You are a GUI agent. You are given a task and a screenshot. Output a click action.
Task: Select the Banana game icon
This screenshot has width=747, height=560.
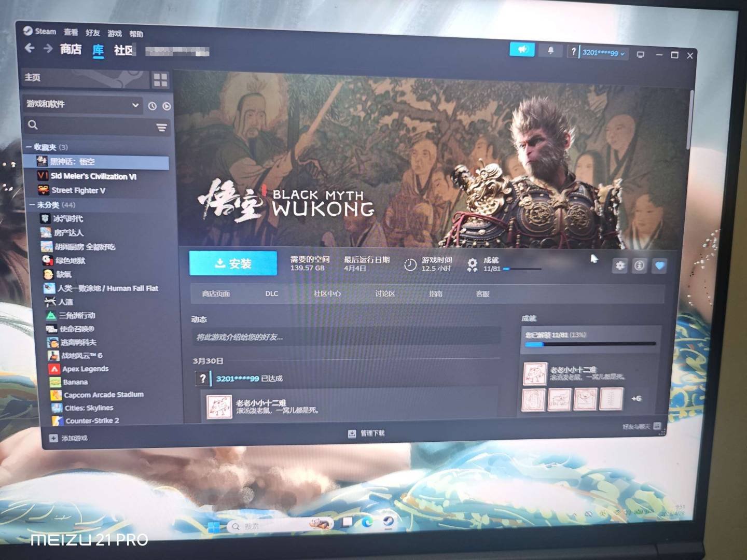[x=56, y=382]
